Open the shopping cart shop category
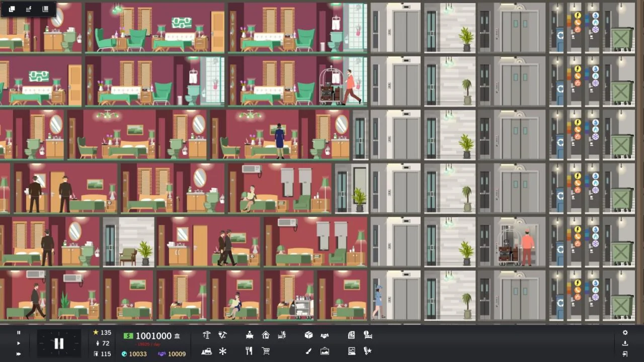 click(x=266, y=351)
